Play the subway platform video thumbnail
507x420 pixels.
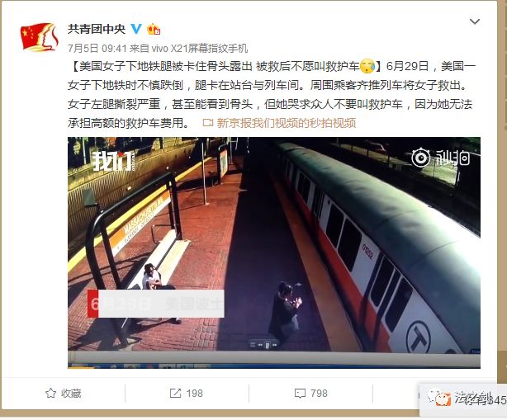point(274,252)
